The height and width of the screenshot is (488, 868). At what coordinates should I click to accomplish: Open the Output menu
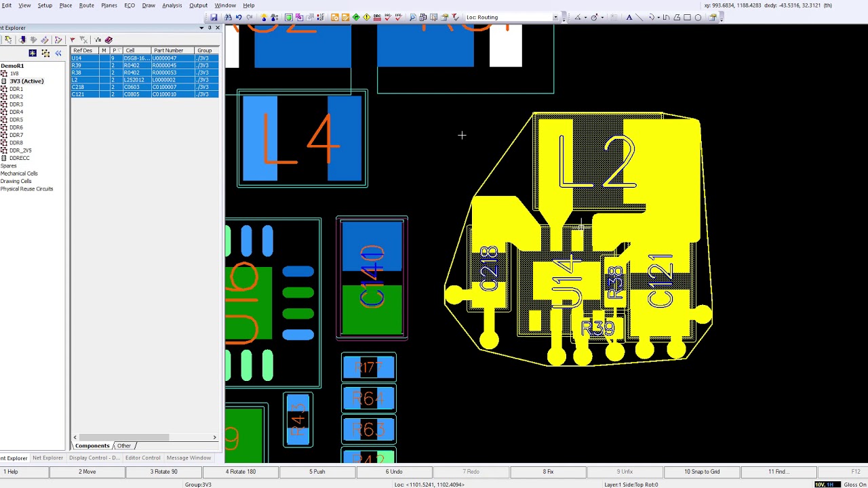pyautogui.click(x=198, y=5)
